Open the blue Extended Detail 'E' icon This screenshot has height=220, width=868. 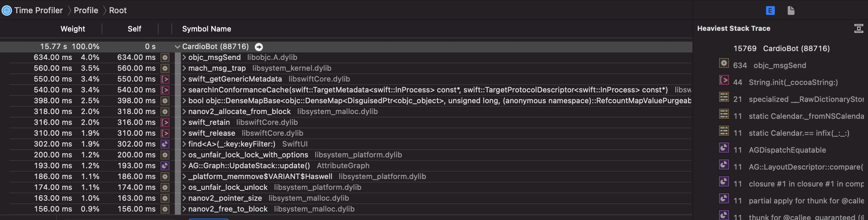pos(770,10)
